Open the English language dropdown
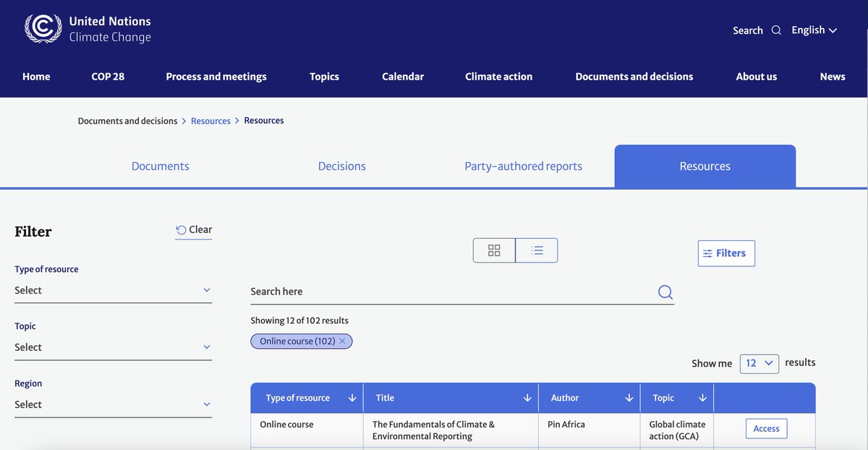 814,30
